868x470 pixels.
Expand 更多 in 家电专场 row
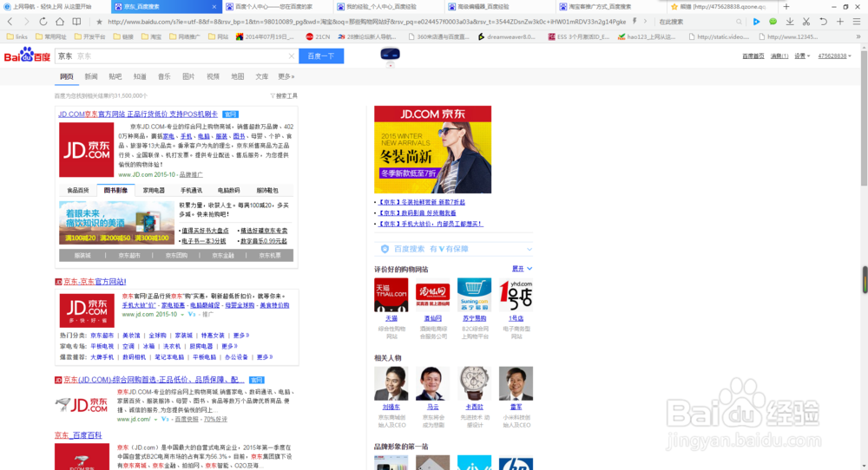pyautogui.click(x=229, y=346)
